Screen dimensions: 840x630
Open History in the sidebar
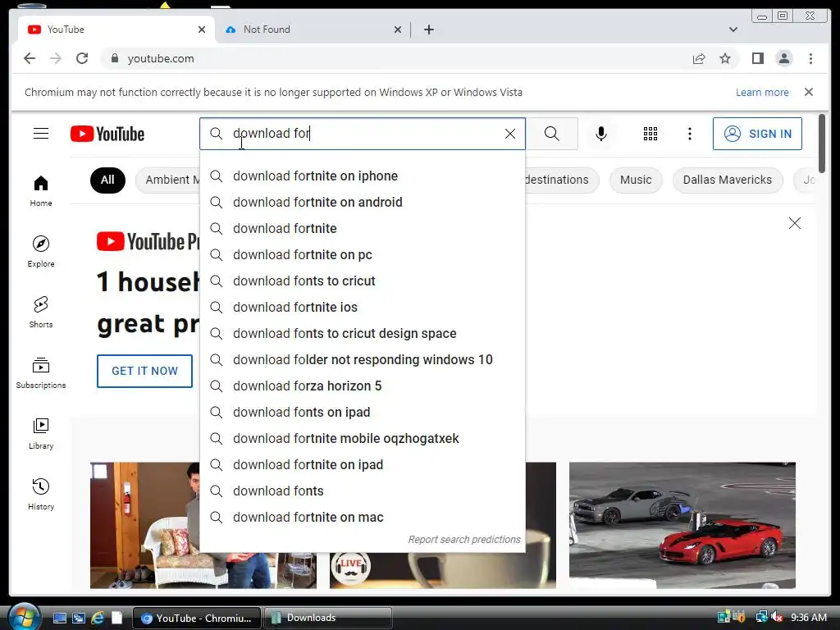41,494
